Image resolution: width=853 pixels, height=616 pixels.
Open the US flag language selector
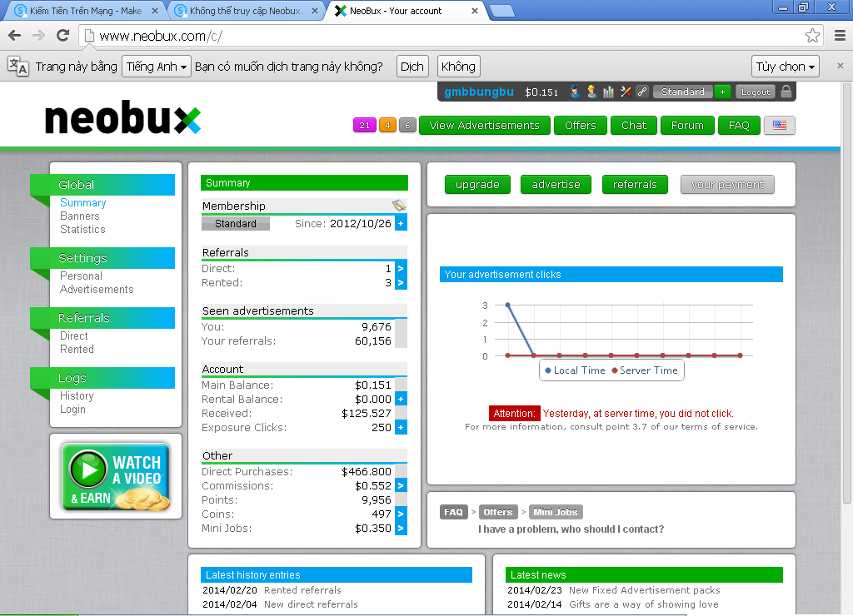(x=780, y=126)
